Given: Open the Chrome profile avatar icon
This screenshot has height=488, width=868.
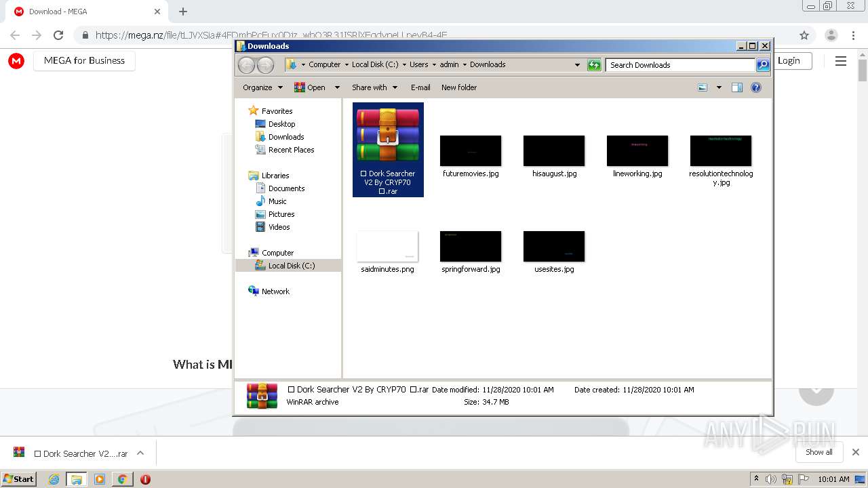Looking at the screenshot, I should pyautogui.click(x=831, y=35).
